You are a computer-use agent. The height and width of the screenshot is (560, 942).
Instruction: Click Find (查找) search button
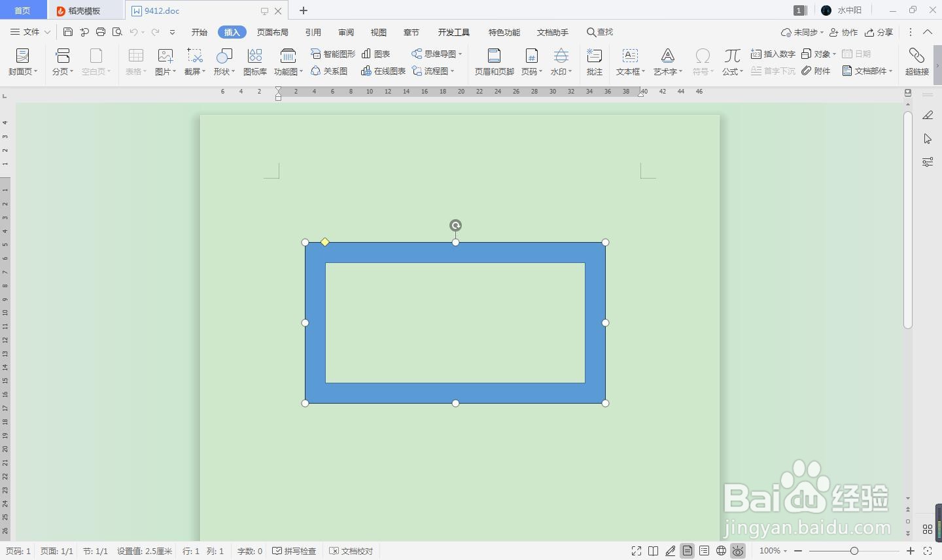(x=600, y=32)
